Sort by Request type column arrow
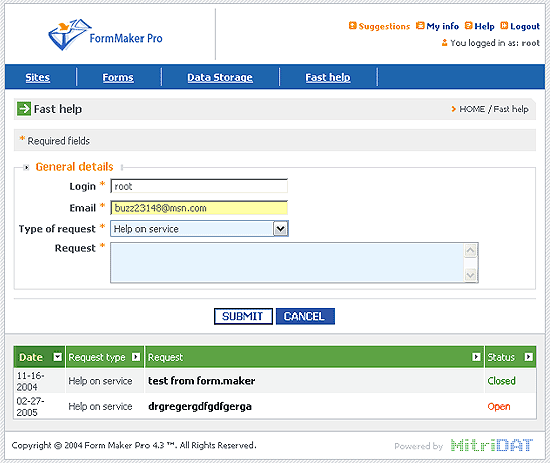The image size is (550, 463). 136,357
